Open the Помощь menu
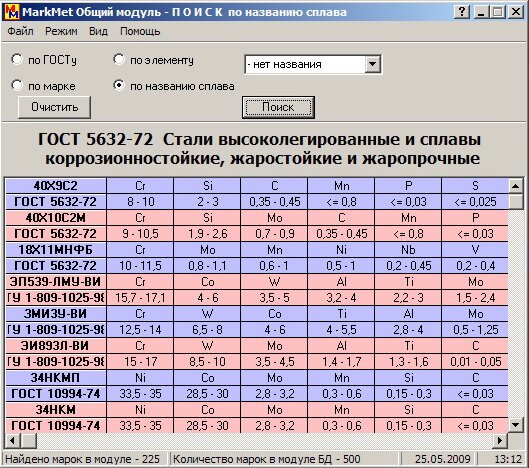 pos(140,31)
